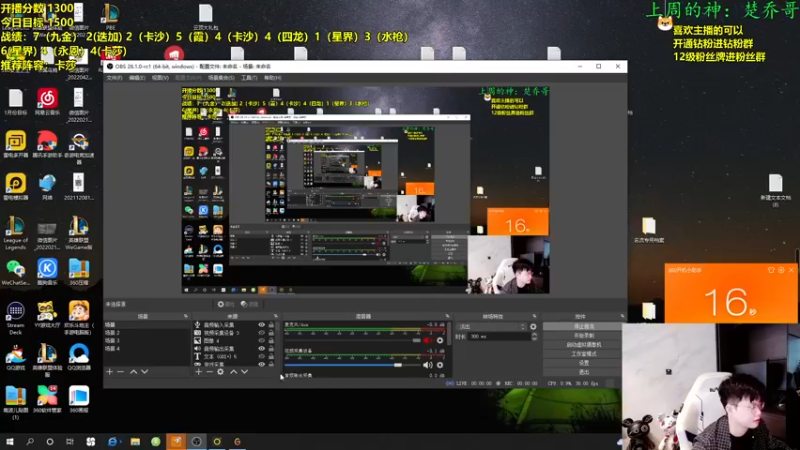Toggle visibility of 音频输出采集 source
The image size is (800, 450).
261,348
